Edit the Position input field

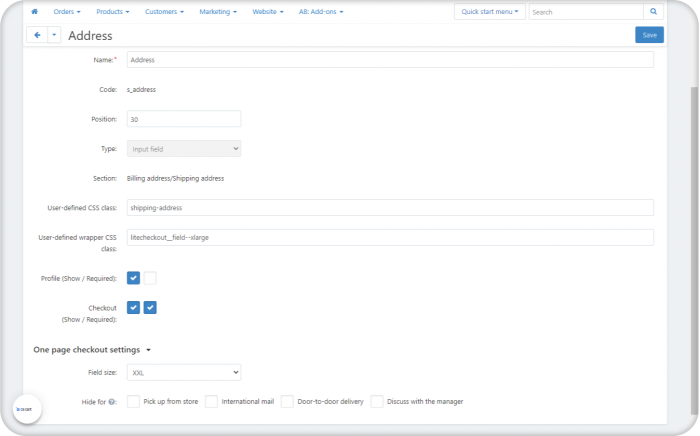(x=184, y=119)
